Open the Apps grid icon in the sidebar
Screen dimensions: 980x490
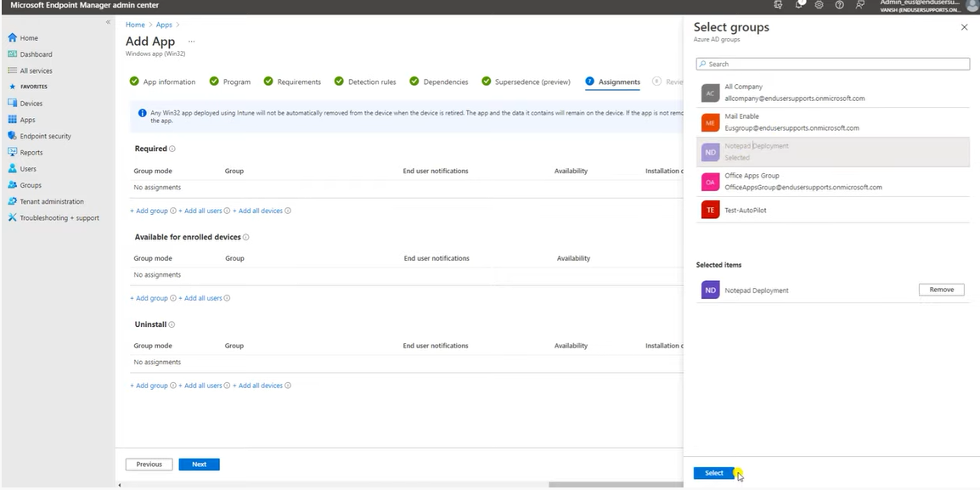(13, 120)
